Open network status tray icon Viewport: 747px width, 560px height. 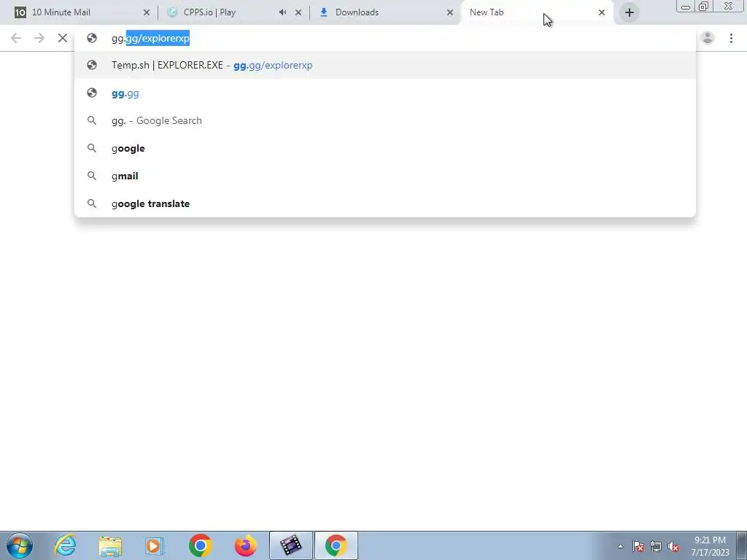coord(656,546)
